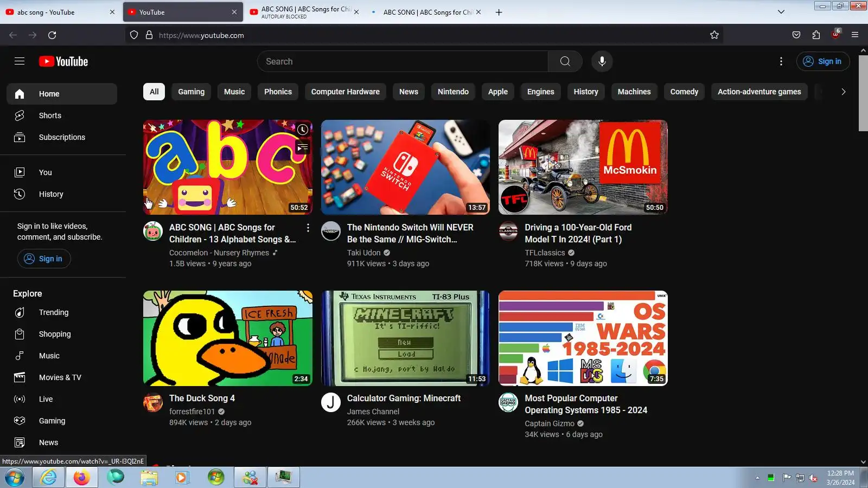This screenshot has height=488, width=868.
Task: Open the McSmokin Ford Model T thumbnail
Action: pos(583,167)
